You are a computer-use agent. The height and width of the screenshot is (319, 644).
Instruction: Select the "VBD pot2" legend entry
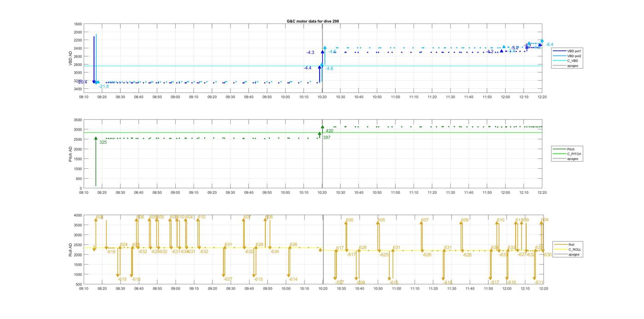(x=567, y=56)
